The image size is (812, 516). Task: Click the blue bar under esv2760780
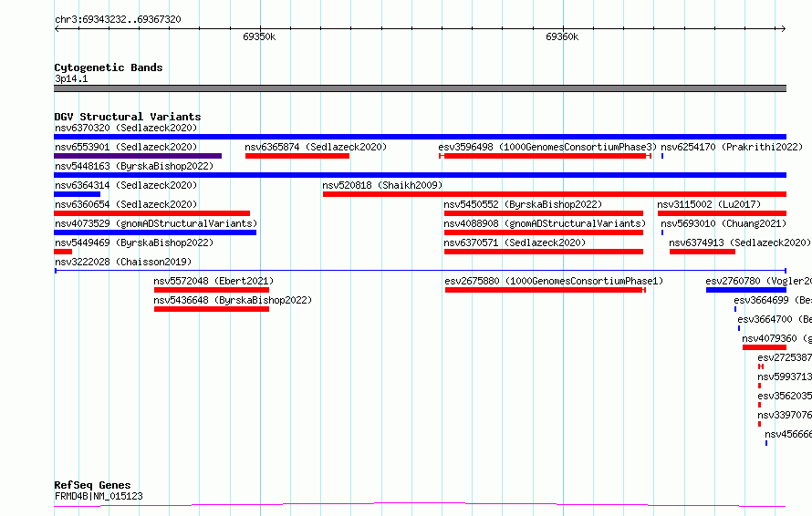[746, 290]
